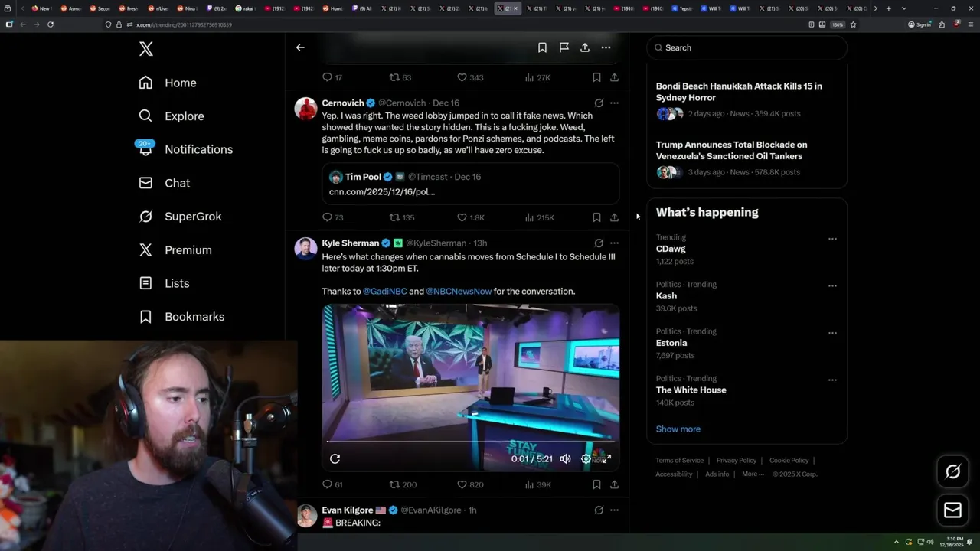Viewport: 980px width, 551px height.
Task: Open the floating messages button
Action: coord(952,510)
